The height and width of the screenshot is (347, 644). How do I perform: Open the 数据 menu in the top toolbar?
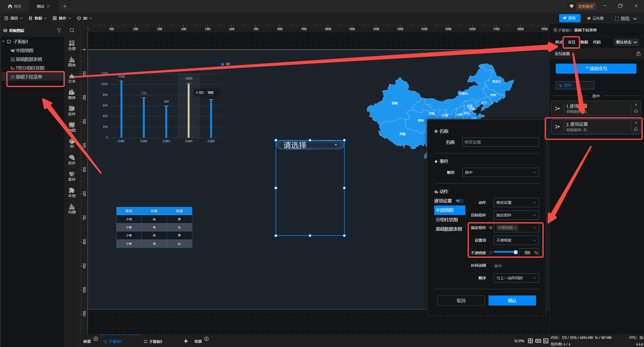point(38,18)
